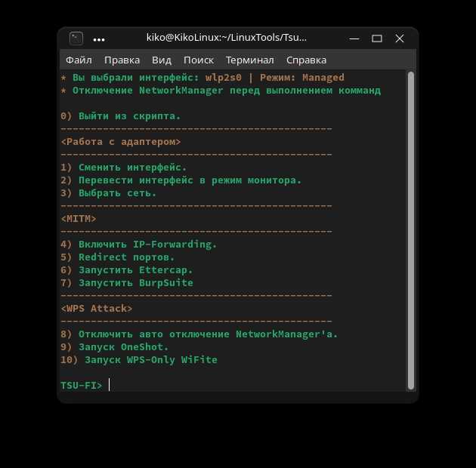The width and height of the screenshot is (476, 468).
Task: Click the TSU-FI> prompt input line
Action: pyautogui.click(x=233, y=386)
